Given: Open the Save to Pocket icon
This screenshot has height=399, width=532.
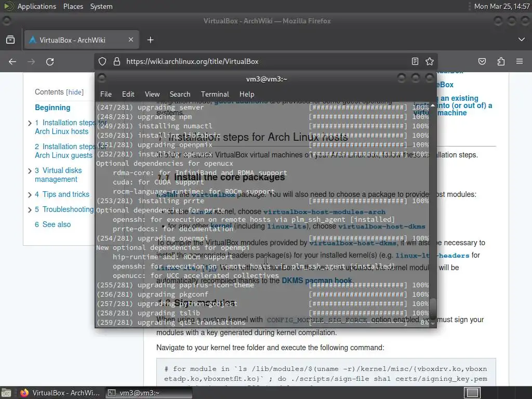Looking at the screenshot, I should (x=482, y=61).
